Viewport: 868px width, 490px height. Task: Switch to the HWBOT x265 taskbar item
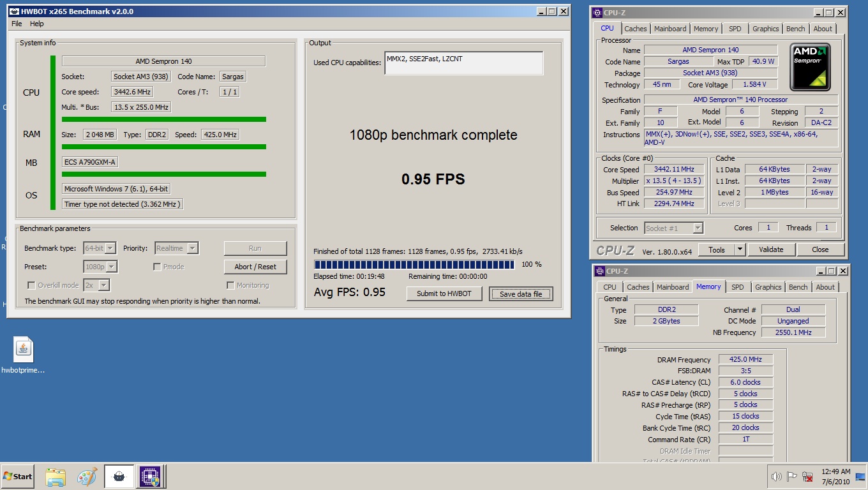click(119, 476)
